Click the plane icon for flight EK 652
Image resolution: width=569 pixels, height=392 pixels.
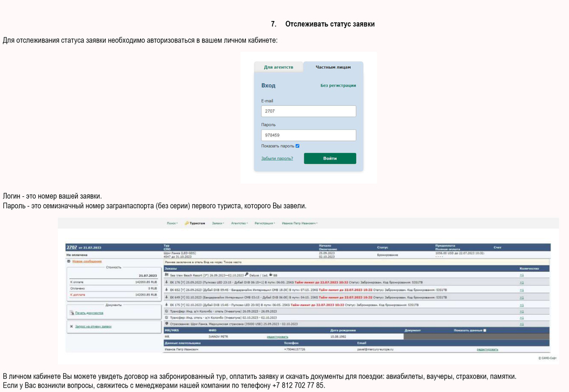[x=167, y=290]
